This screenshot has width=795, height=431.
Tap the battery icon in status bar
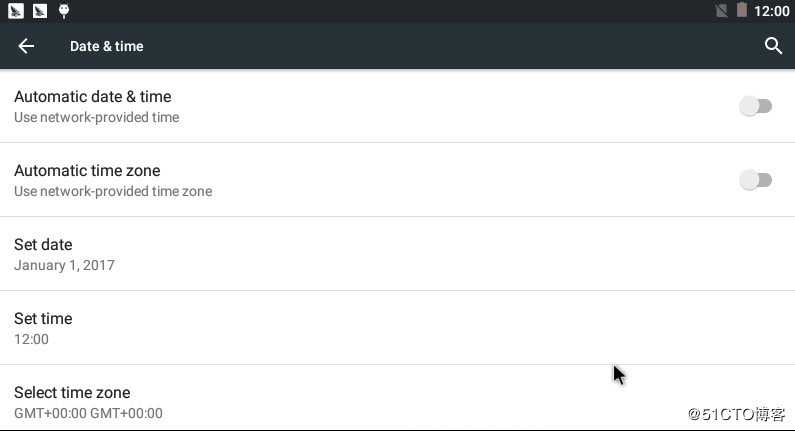[x=742, y=11]
